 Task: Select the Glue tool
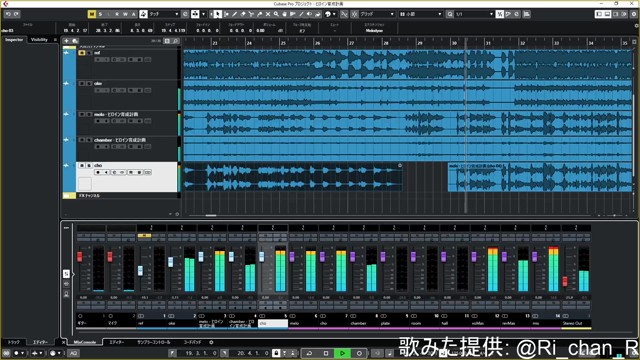tap(260, 14)
